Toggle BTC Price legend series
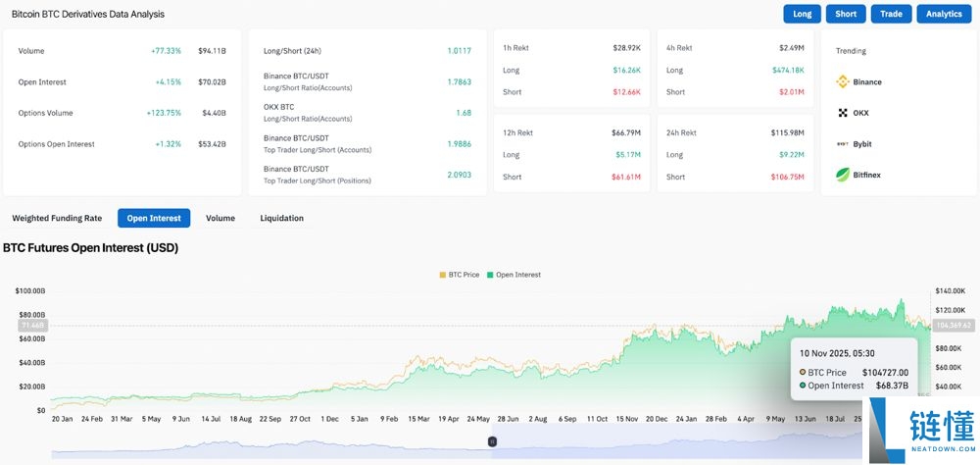The width and height of the screenshot is (980, 465). [x=459, y=275]
